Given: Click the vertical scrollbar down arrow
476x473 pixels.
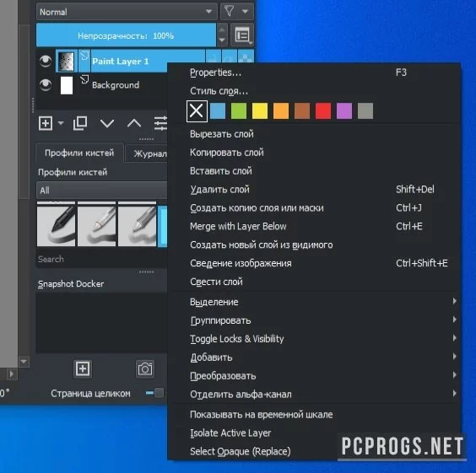Looking at the screenshot, I should [24, 362].
